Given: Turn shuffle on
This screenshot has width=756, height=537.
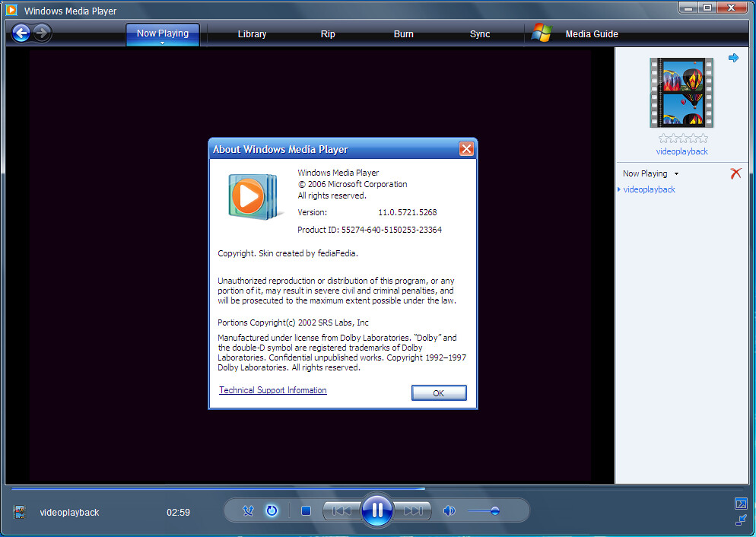Looking at the screenshot, I should click(248, 510).
